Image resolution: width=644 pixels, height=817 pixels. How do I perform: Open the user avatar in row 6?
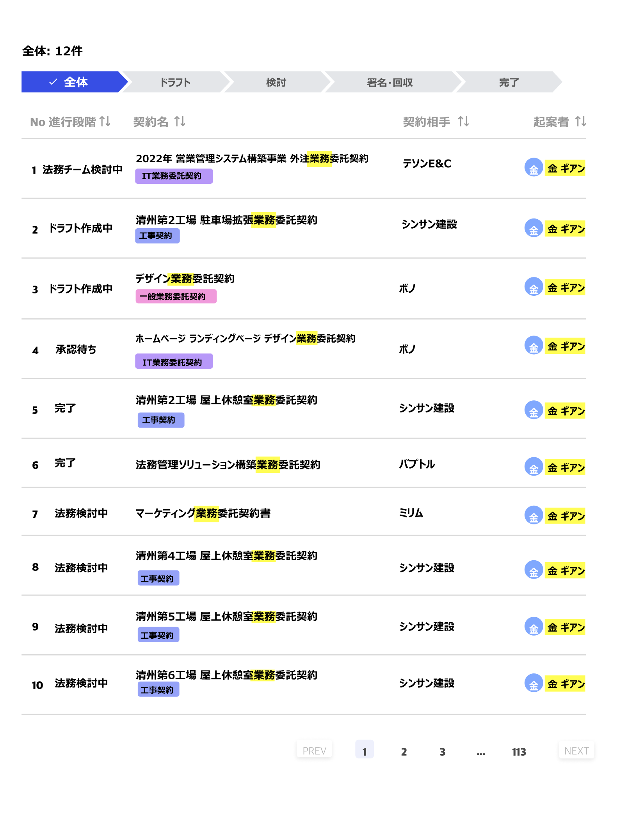point(534,467)
